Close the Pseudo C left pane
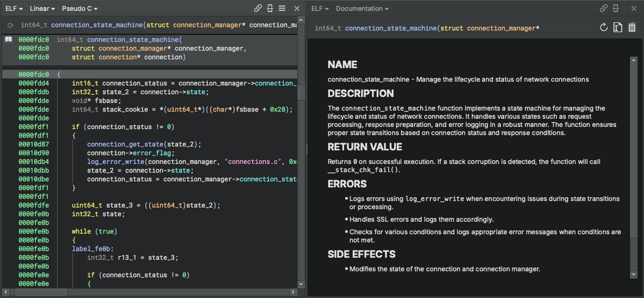Image resolution: width=644 pixels, height=298 pixels. [297, 8]
